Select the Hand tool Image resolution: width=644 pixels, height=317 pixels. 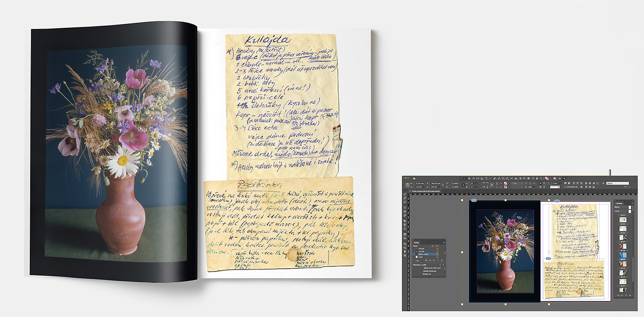(x=537, y=178)
